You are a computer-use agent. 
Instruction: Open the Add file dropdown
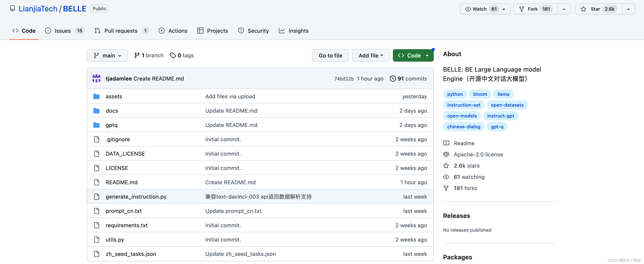click(371, 56)
